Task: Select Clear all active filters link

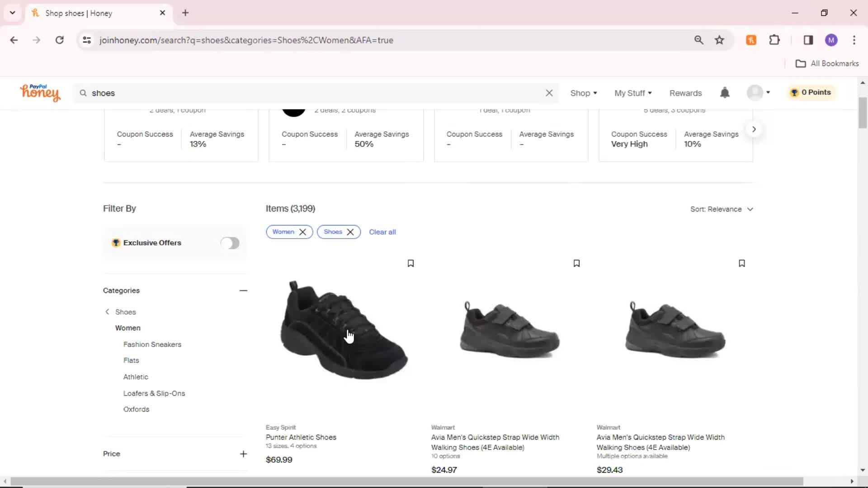Action: point(382,232)
